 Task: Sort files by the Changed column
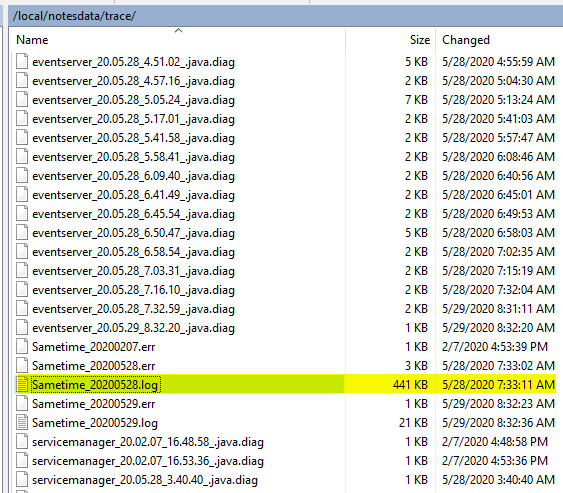[x=466, y=40]
